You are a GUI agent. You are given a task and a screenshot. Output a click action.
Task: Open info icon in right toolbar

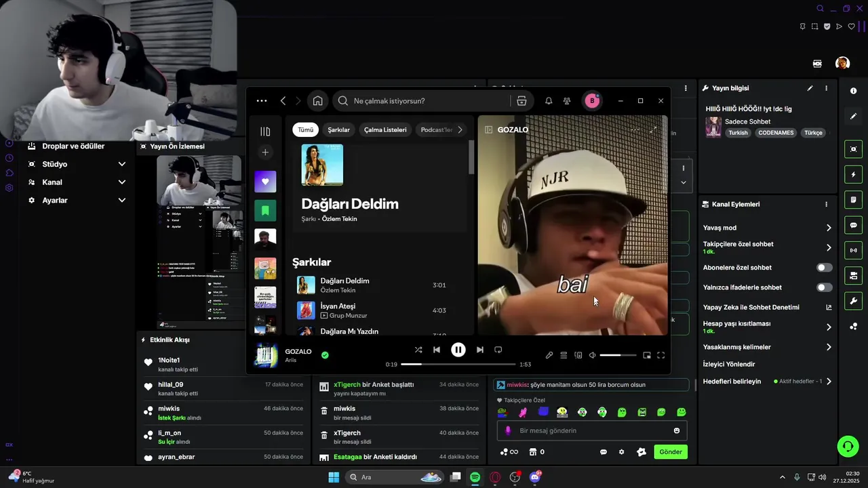[853, 91]
